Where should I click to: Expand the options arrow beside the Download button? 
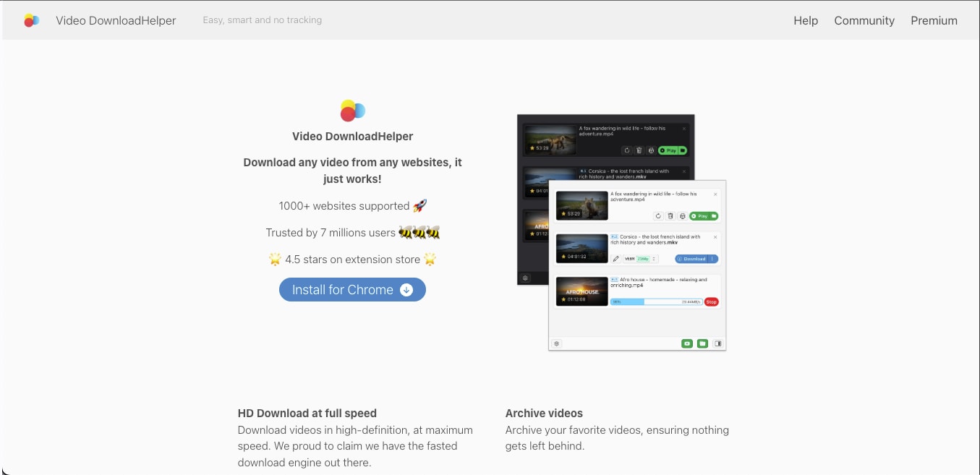click(712, 259)
